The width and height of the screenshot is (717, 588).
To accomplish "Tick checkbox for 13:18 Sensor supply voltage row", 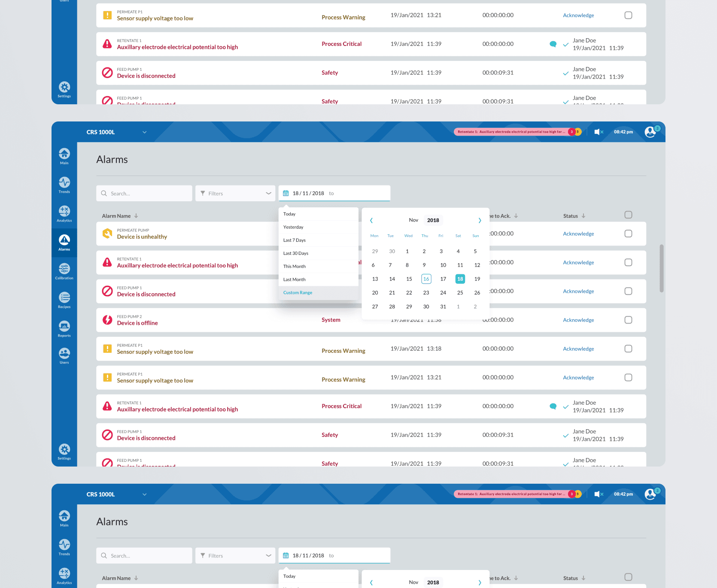I will 628,349.
